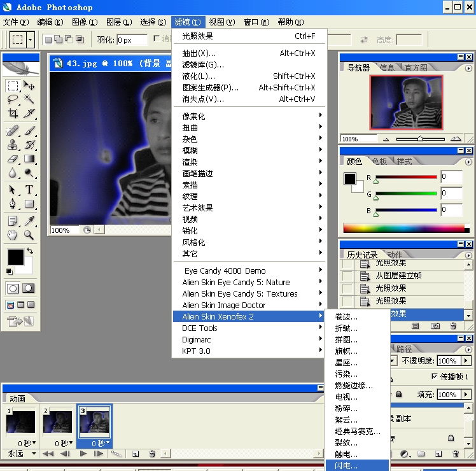Zoom in the navigator view

pos(456,139)
